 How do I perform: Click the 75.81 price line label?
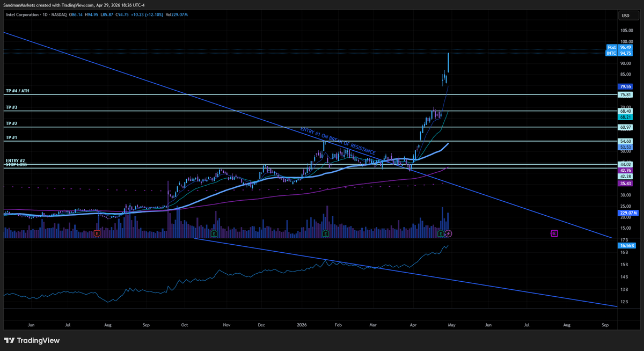coord(625,94)
